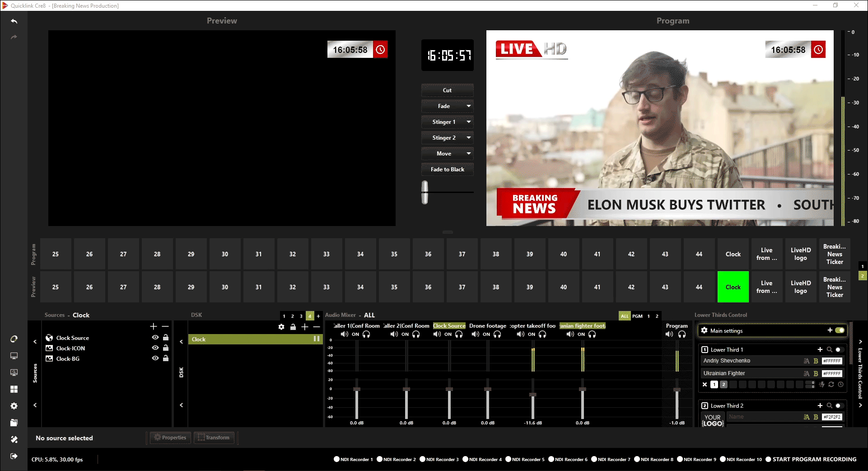This screenshot has width=868, height=471.
Task: Click the search icon on Lower Third 1
Action: coord(829,349)
